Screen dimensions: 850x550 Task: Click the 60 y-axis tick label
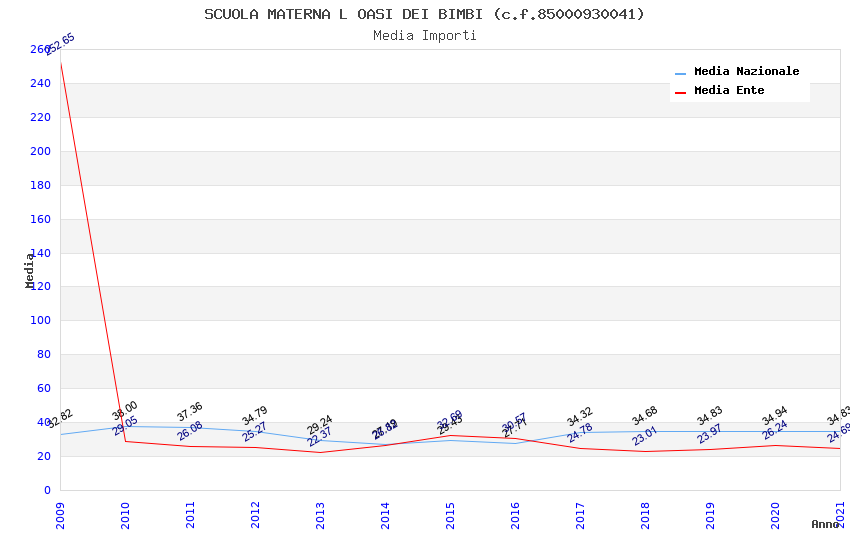(x=44, y=388)
